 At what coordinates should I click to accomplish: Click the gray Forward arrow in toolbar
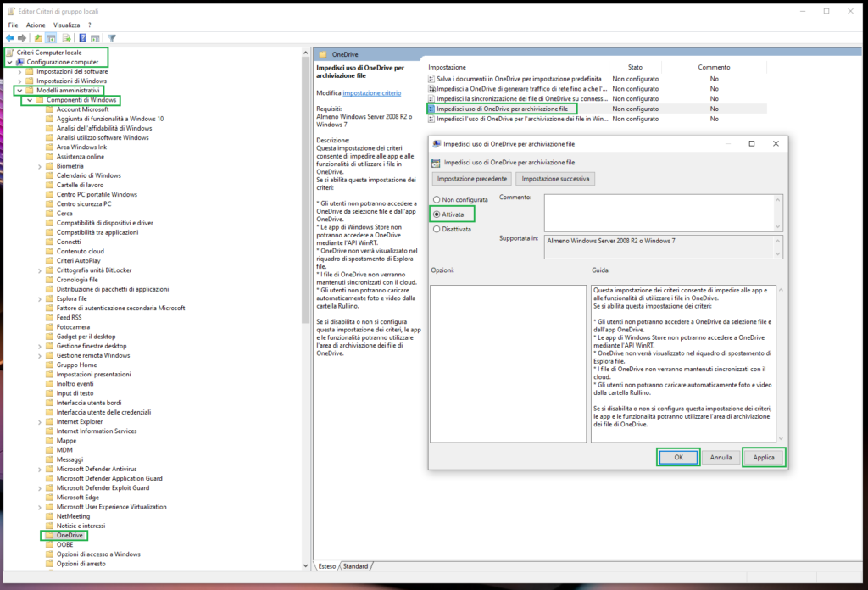pos(22,38)
